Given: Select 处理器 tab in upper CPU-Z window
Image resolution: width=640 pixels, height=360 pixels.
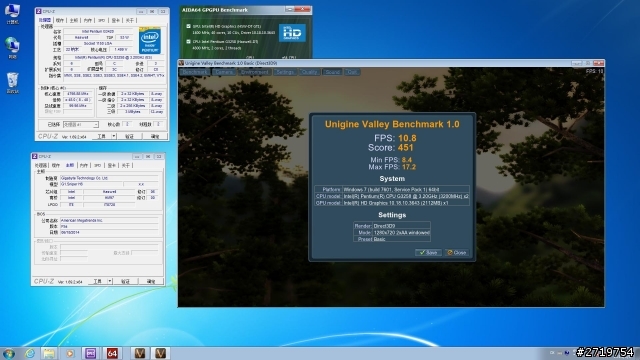Looking at the screenshot, I should pos(45,20).
